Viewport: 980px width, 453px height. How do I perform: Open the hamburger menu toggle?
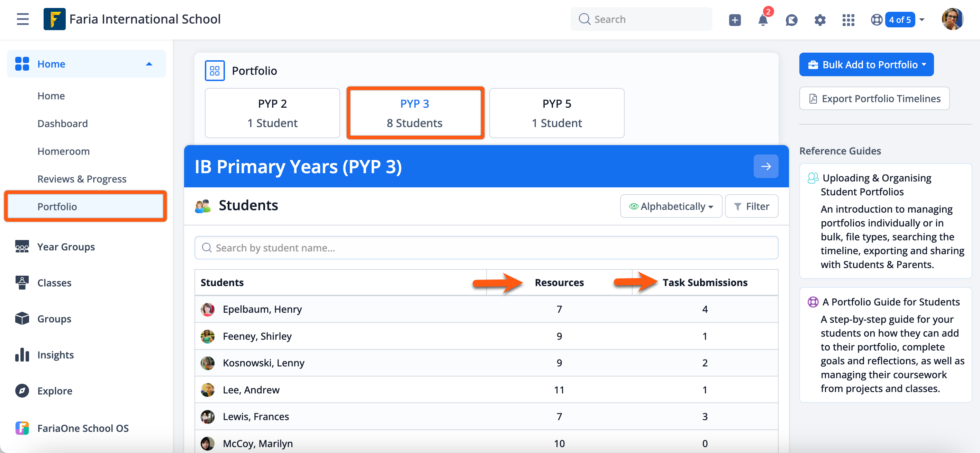click(22, 19)
